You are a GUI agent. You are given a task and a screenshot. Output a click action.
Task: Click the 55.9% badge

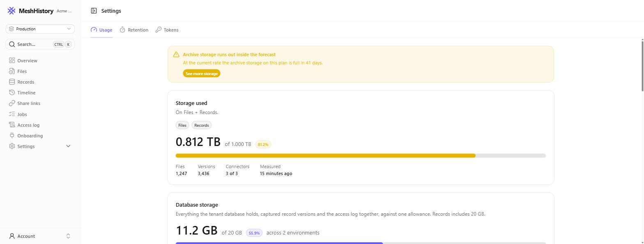coord(254,233)
